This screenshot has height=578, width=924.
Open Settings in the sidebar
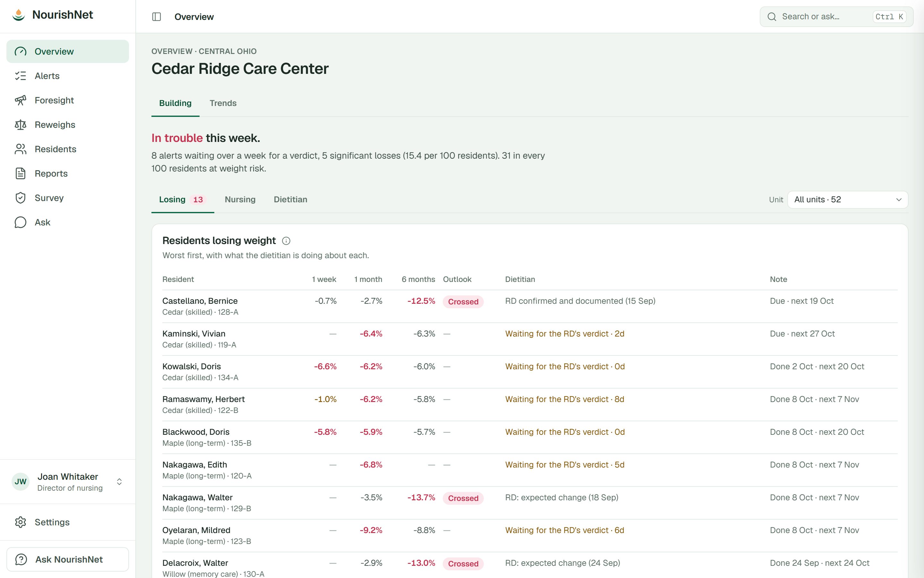tap(68, 522)
